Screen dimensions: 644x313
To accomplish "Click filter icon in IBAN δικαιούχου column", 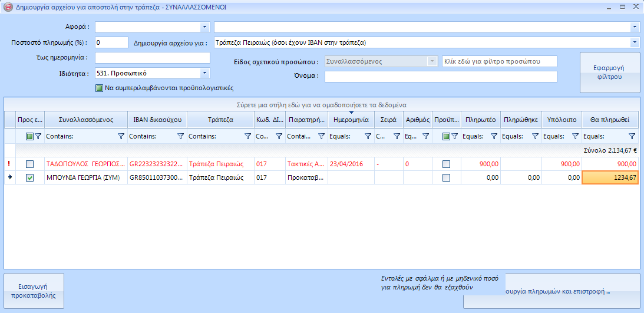I will click(x=181, y=136).
